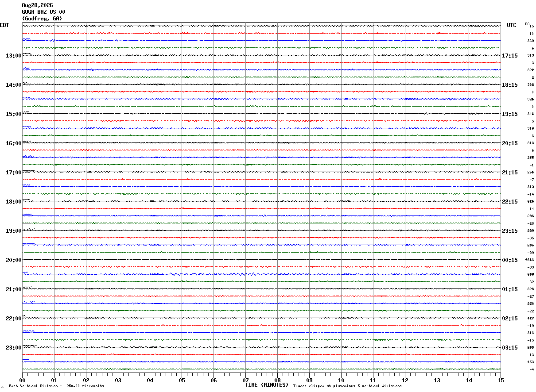Click the (Godfrey, GA) location text
This screenshot has height=392, width=536.
(42, 19)
